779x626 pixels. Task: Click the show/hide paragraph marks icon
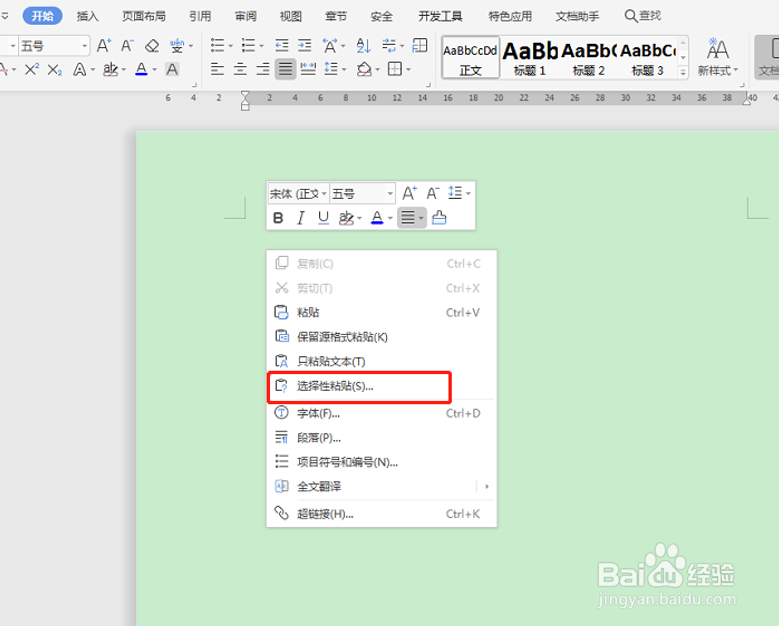389,46
